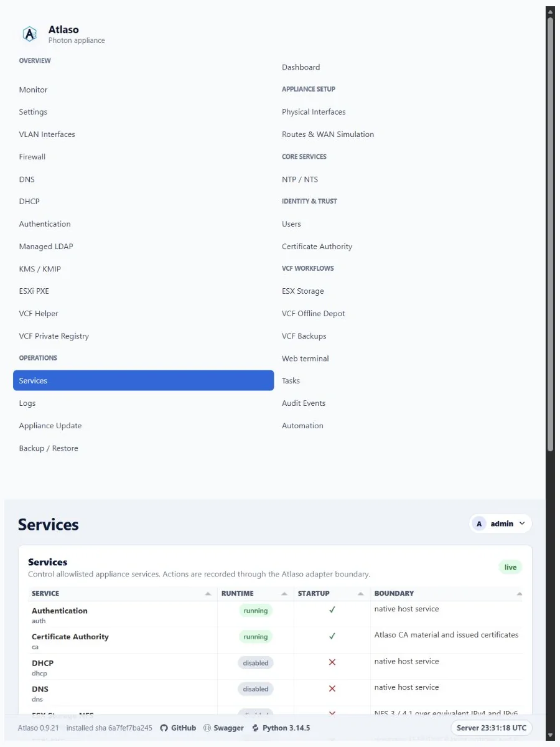
Task: Open the Firewall page
Action: pyautogui.click(x=32, y=157)
